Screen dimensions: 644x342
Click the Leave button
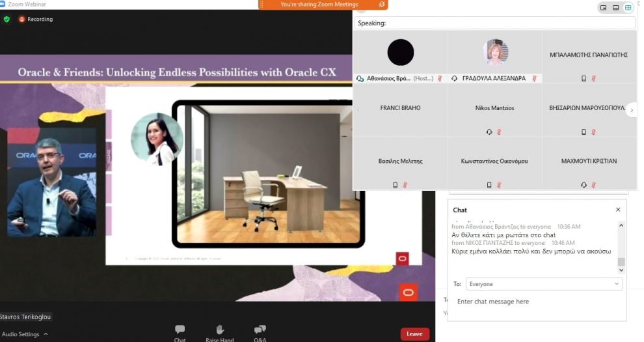(x=414, y=334)
